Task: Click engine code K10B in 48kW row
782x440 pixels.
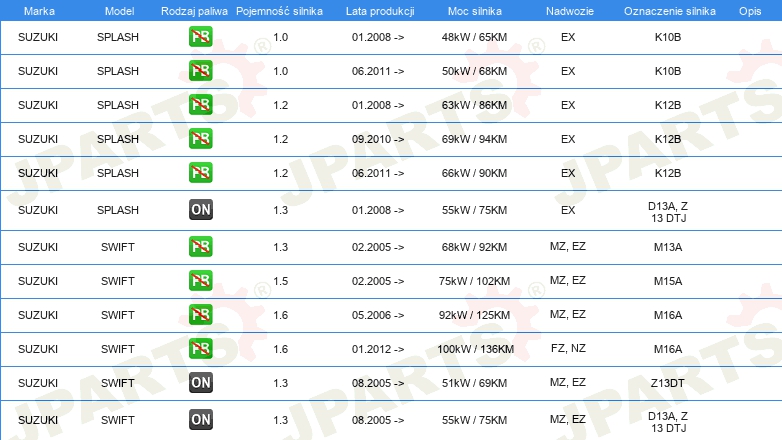Action: click(x=668, y=37)
